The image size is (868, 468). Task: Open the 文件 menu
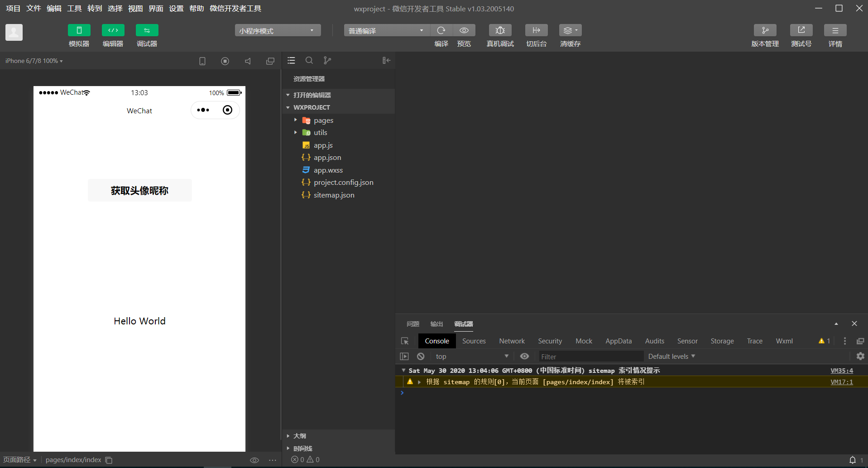point(34,9)
